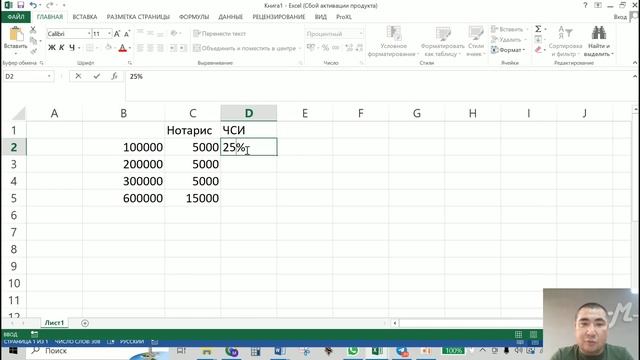The image size is (640, 360).
Task: Decrease font size with the smaller A
Action: pyautogui.click(x=127, y=34)
